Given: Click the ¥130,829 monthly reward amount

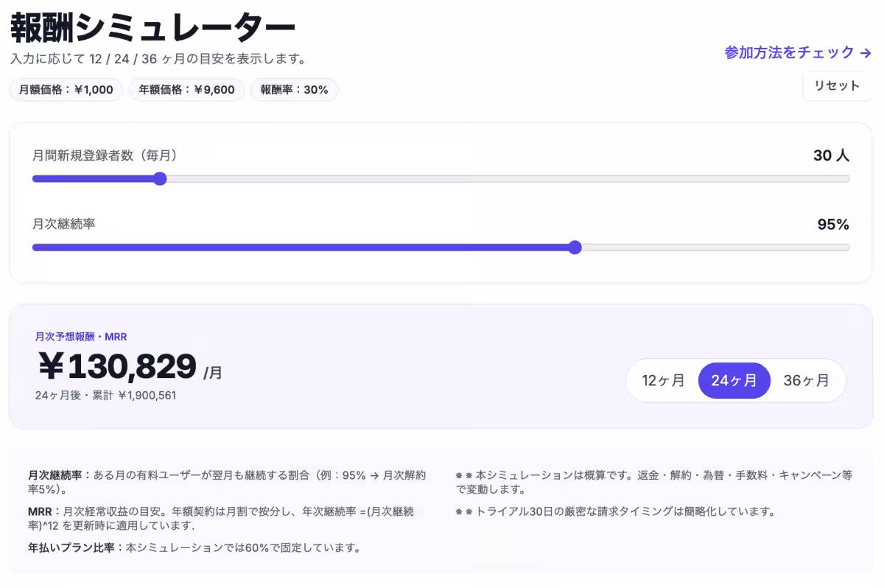Looking at the screenshot, I should pos(118,367).
